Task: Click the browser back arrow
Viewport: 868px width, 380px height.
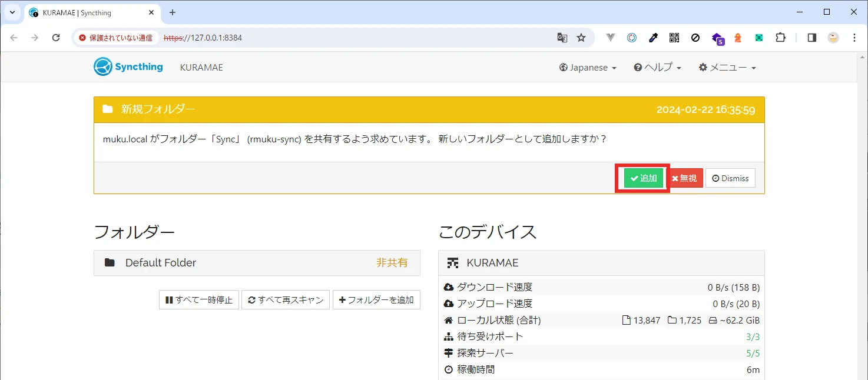Action: click(x=14, y=38)
